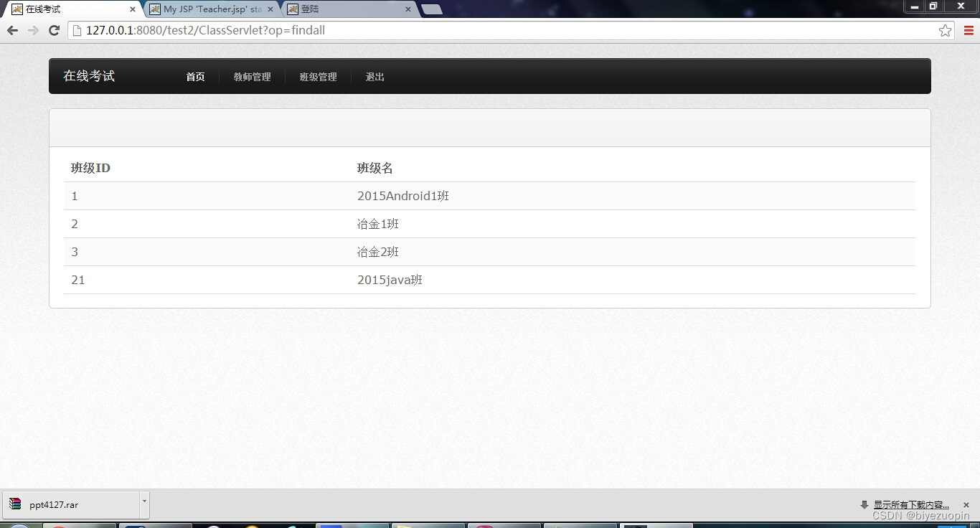Toggle the bookmark star for this page
The height and width of the screenshot is (528, 980).
click(x=945, y=30)
